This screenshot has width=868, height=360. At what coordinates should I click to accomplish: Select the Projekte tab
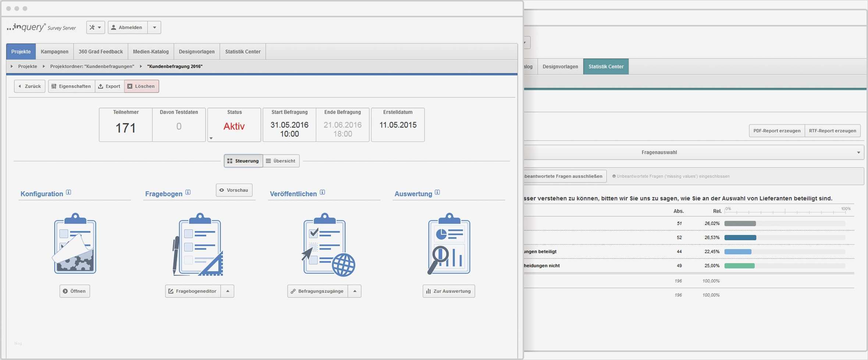pos(21,52)
